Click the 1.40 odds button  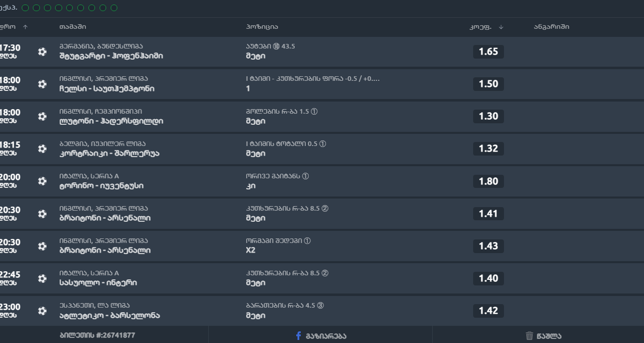(x=488, y=278)
